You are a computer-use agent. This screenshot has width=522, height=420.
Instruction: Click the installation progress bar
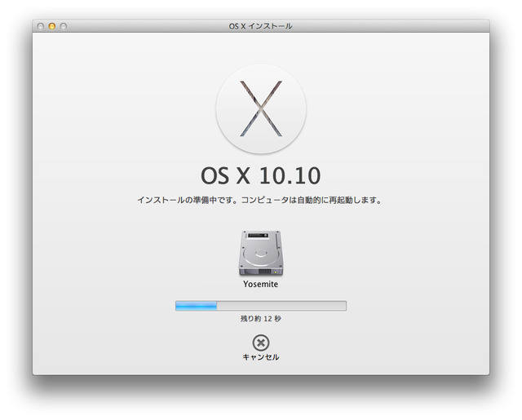click(x=261, y=306)
